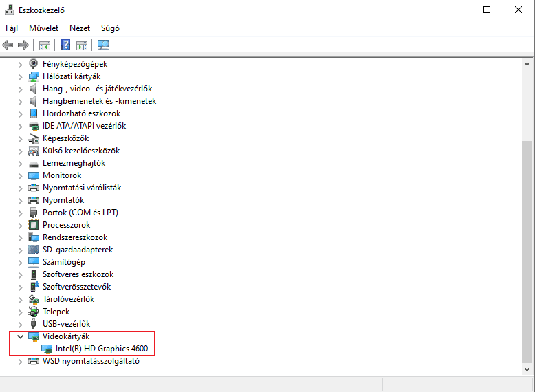Screen dimensions: 535x392
Task: Click the show/hide console tree toolbar icon
Action: [44, 45]
